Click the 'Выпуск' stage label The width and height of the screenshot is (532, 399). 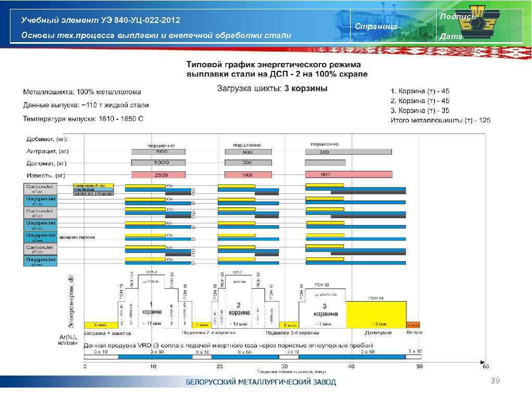415,332
